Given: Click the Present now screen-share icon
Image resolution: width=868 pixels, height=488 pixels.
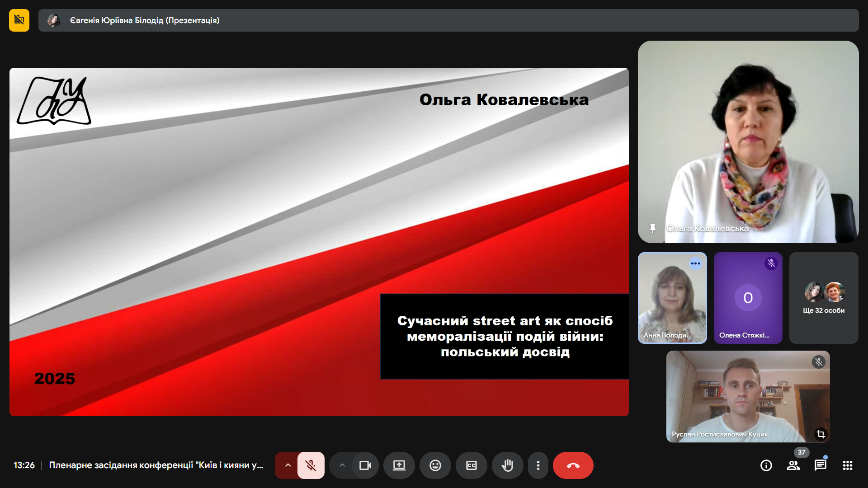Looking at the screenshot, I should point(399,465).
